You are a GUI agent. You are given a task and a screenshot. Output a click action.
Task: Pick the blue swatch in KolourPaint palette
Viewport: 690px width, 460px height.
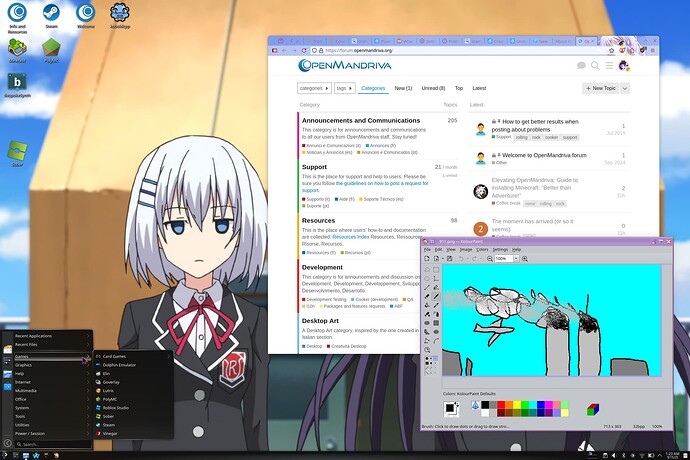pyautogui.click(x=540, y=405)
